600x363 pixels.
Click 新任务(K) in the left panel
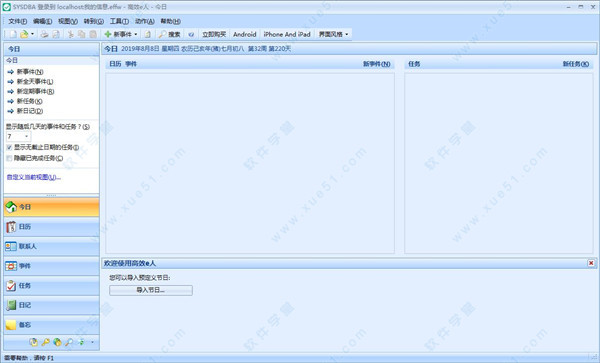29,101
